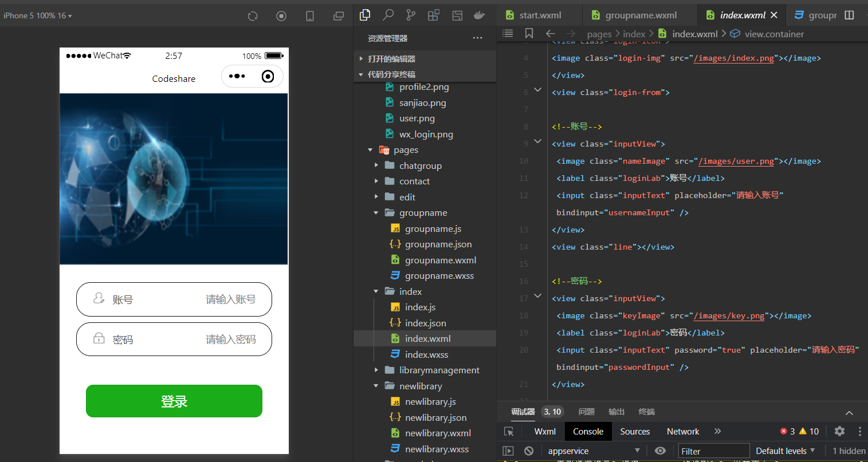Viewport: 868px width, 462px height.
Task: Click the red errors count badge
Action: (788, 431)
